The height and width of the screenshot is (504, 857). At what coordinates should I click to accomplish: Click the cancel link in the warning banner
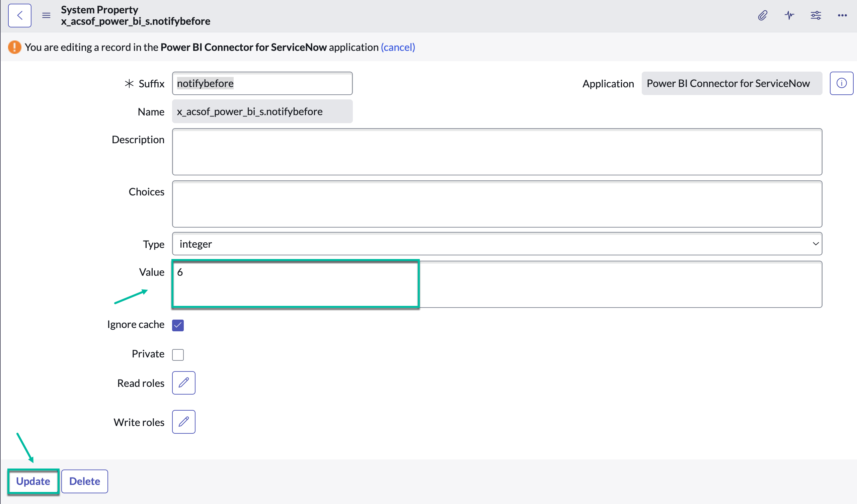click(398, 47)
